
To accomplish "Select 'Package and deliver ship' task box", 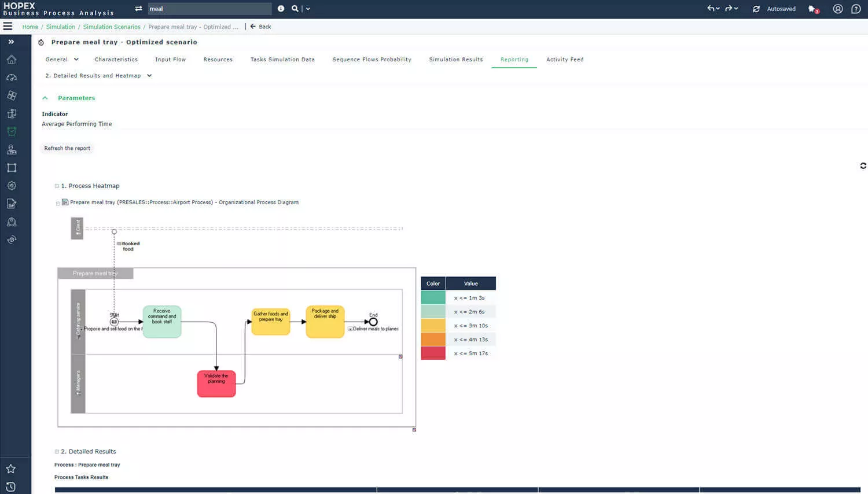I will (x=325, y=322).
